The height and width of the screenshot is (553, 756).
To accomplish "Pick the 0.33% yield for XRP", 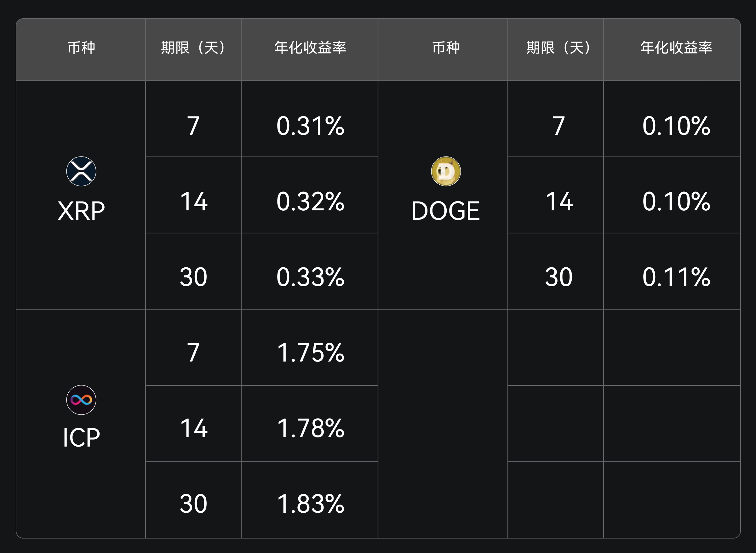I will (x=310, y=277).
